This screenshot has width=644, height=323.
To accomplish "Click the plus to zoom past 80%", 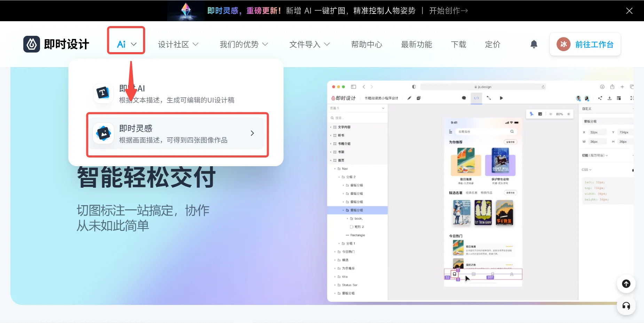I will coord(568,114).
